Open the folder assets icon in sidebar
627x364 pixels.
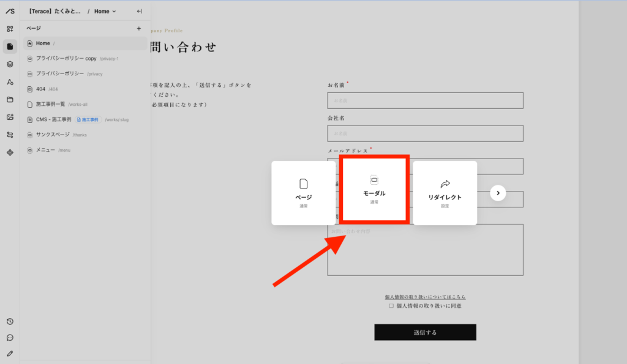[x=10, y=100]
